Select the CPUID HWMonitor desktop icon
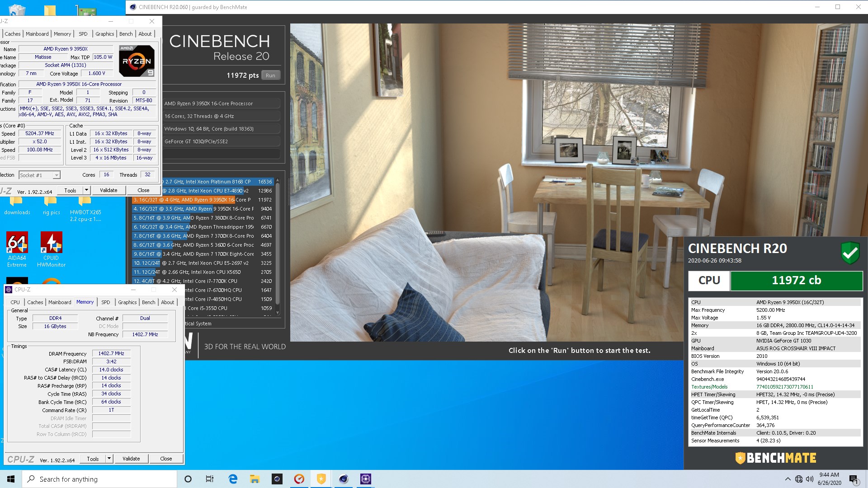 [51, 249]
